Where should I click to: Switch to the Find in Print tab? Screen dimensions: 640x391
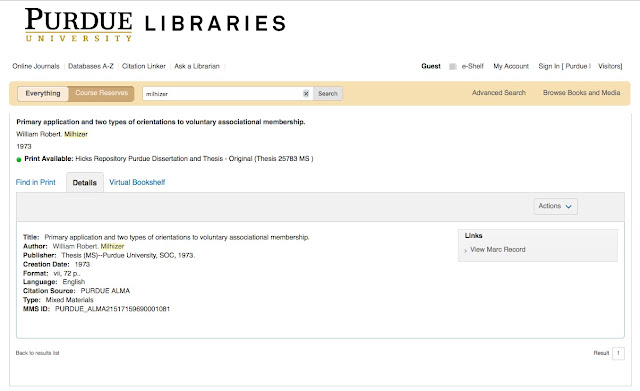coord(36,182)
